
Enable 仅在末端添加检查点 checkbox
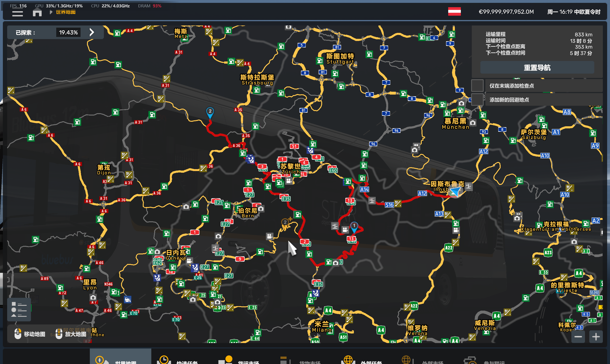tap(477, 85)
